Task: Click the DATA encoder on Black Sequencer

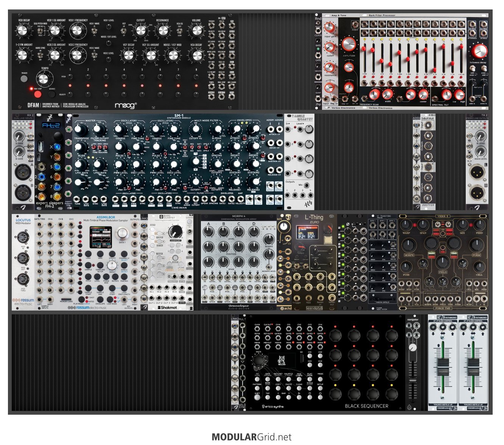Action: pos(259,360)
